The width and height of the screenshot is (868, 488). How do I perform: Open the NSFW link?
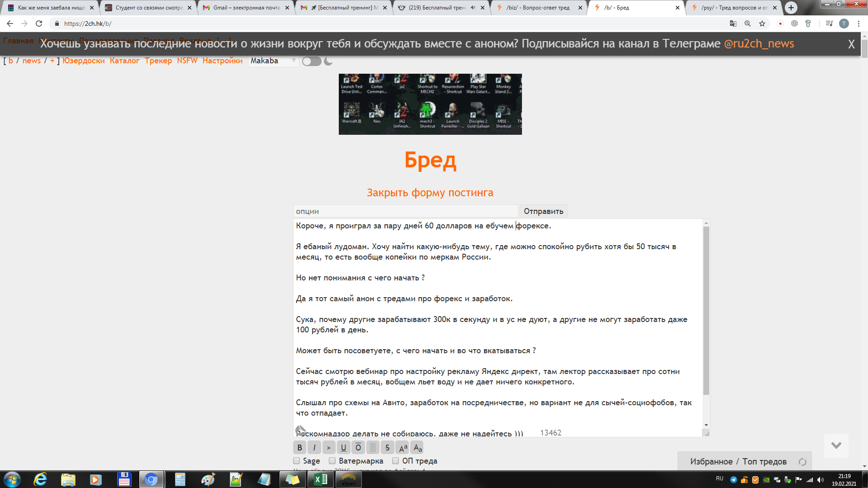187,61
